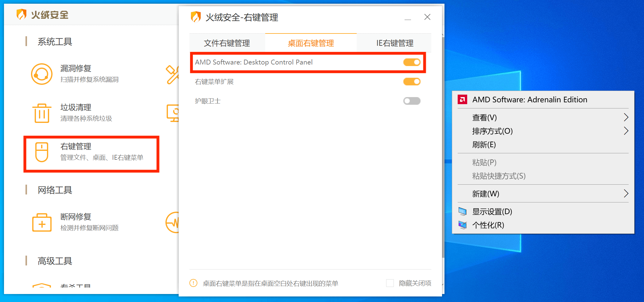
Task: Click 扫描并修复系统漏洞 description text
Action: click(x=89, y=80)
